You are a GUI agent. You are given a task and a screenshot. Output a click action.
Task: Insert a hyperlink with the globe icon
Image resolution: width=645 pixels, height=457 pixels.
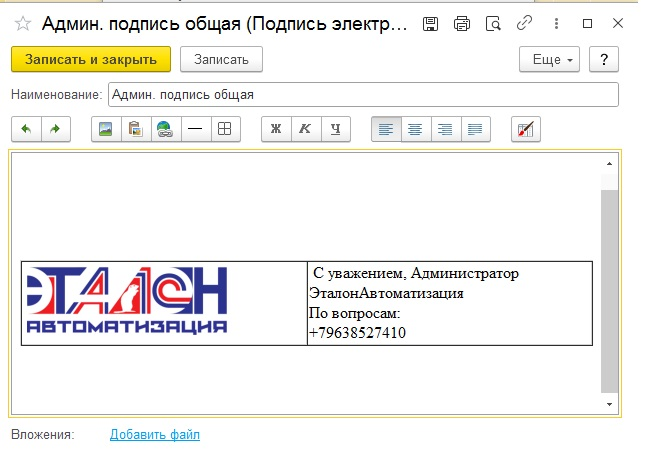point(165,129)
